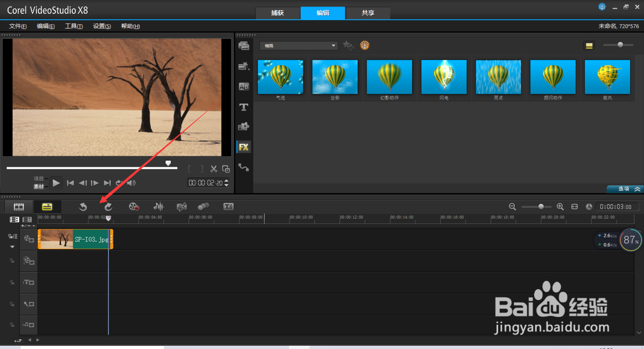Open the Path library icon
644x349 pixels.
[x=244, y=167]
